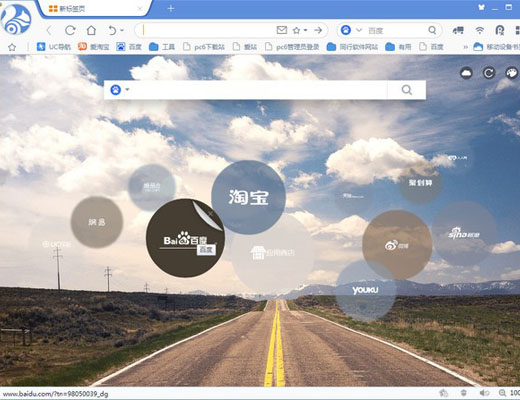Screen dimensions: 520x400
Task: Open the 爱淘宝 bookmark
Action: (94, 47)
